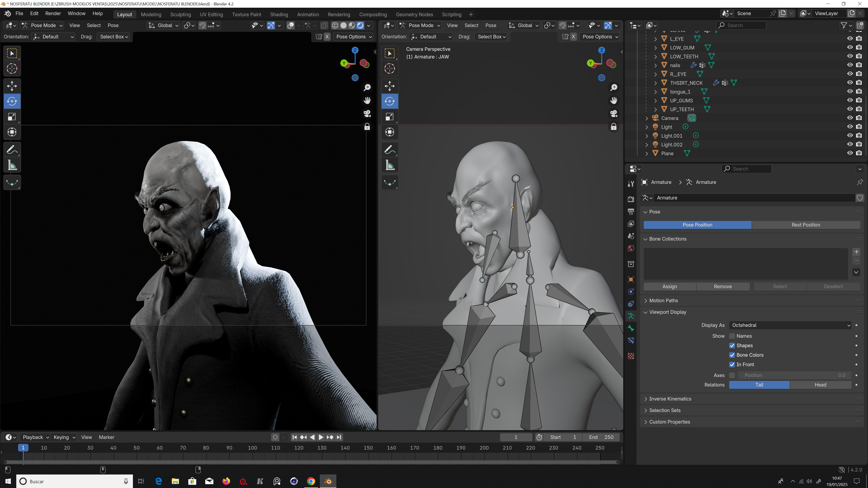This screenshot has width=868, height=488.
Task: Open Pose Options dropdown in right viewport
Action: tap(600, 37)
